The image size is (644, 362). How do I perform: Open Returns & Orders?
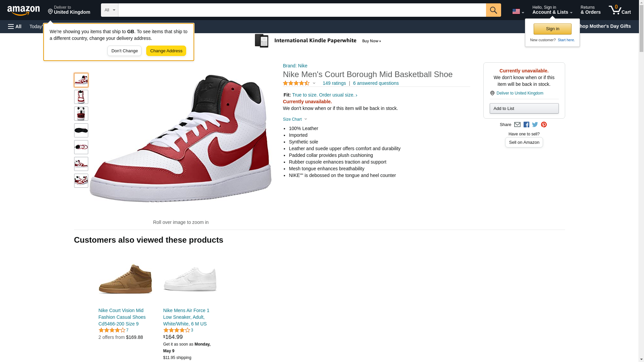tap(590, 10)
